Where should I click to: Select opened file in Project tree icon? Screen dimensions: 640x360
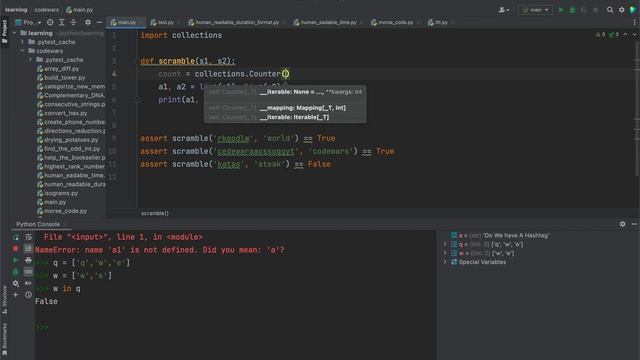point(50,22)
